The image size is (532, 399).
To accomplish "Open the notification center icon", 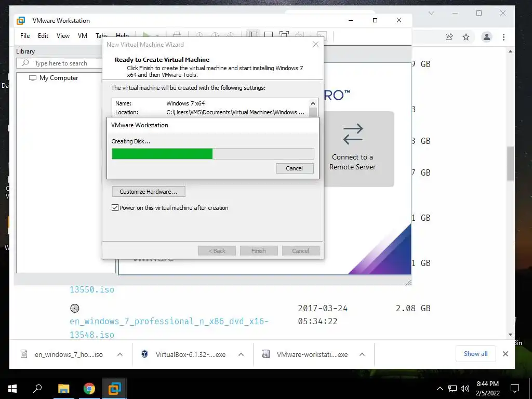I will pyautogui.click(x=515, y=389).
